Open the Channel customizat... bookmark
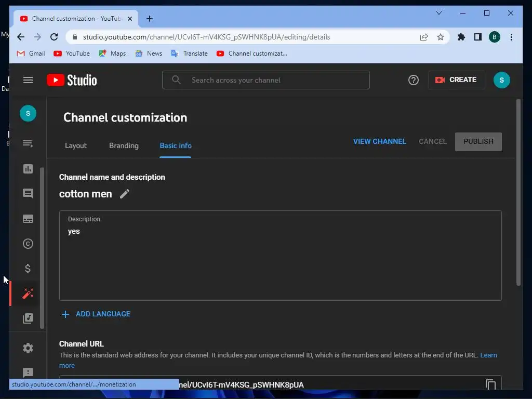 tap(252, 54)
